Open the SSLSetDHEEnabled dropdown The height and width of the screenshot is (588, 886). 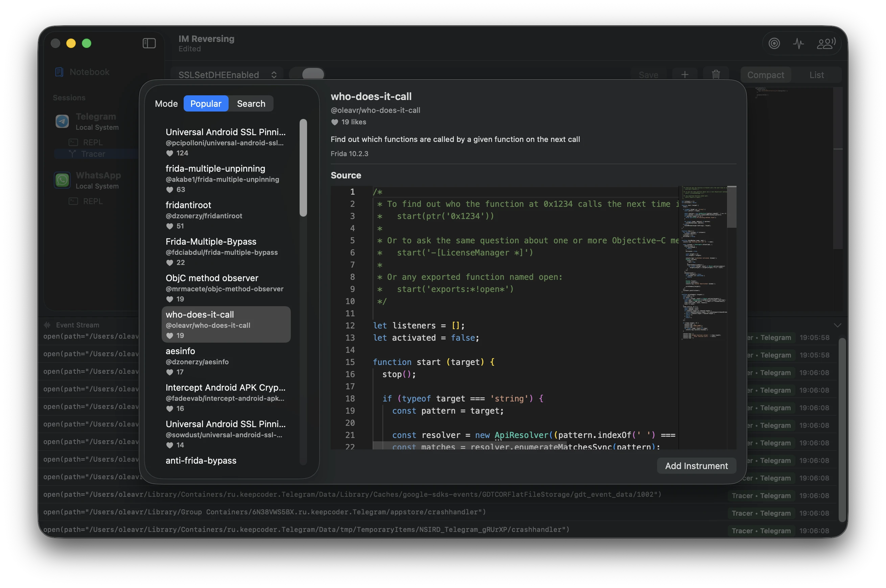(x=227, y=74)
